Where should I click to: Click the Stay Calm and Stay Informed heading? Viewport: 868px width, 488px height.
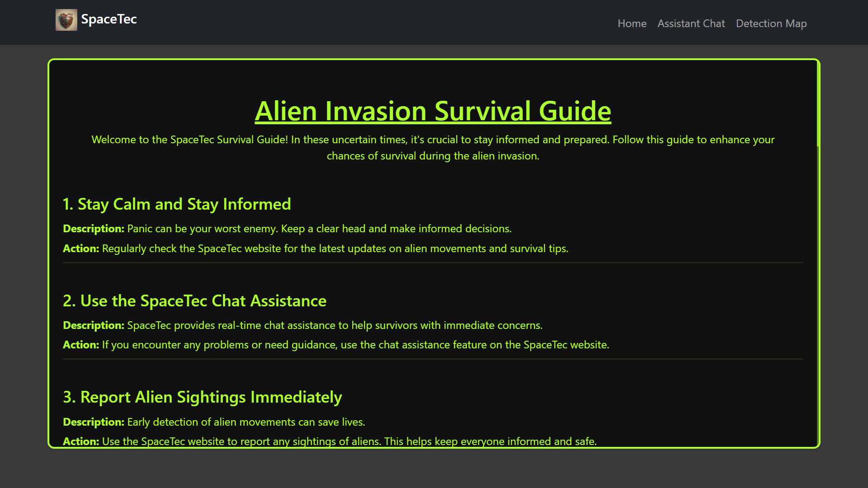177,204
